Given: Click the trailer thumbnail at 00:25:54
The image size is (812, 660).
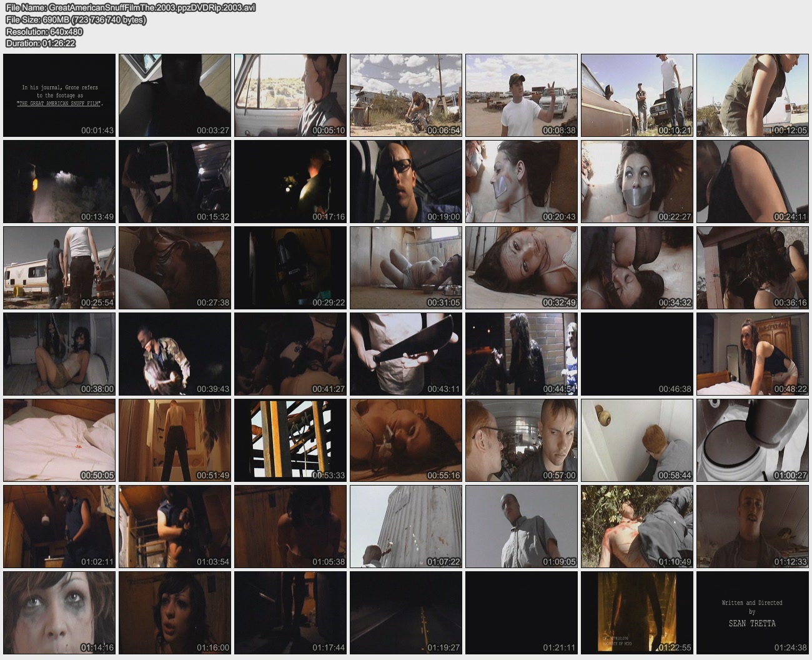Looking at the screenshot, I should click(59, 267).
